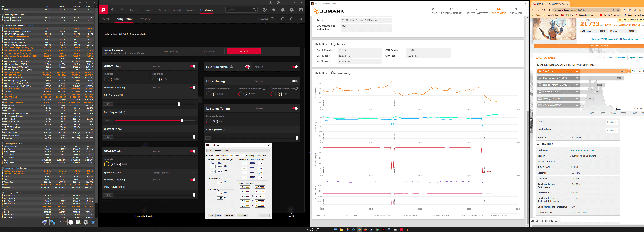Click the AMD settings gear icon

(x=291, y=10)
